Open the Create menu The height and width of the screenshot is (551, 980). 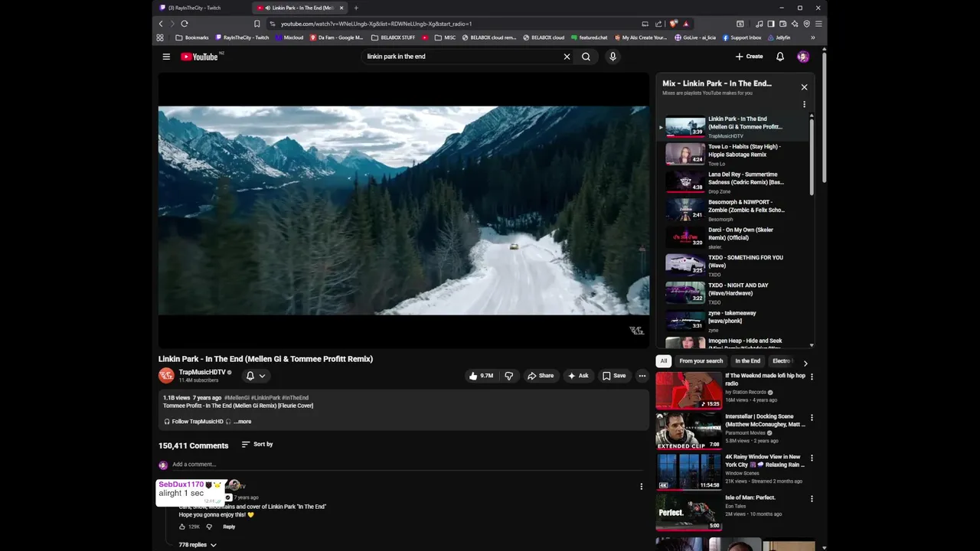[x=750, y=57]
